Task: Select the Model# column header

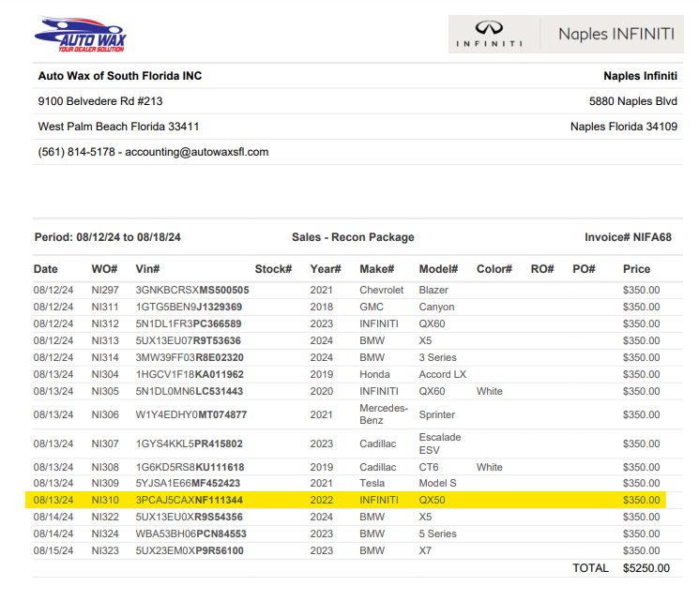Action: point(438,269)
